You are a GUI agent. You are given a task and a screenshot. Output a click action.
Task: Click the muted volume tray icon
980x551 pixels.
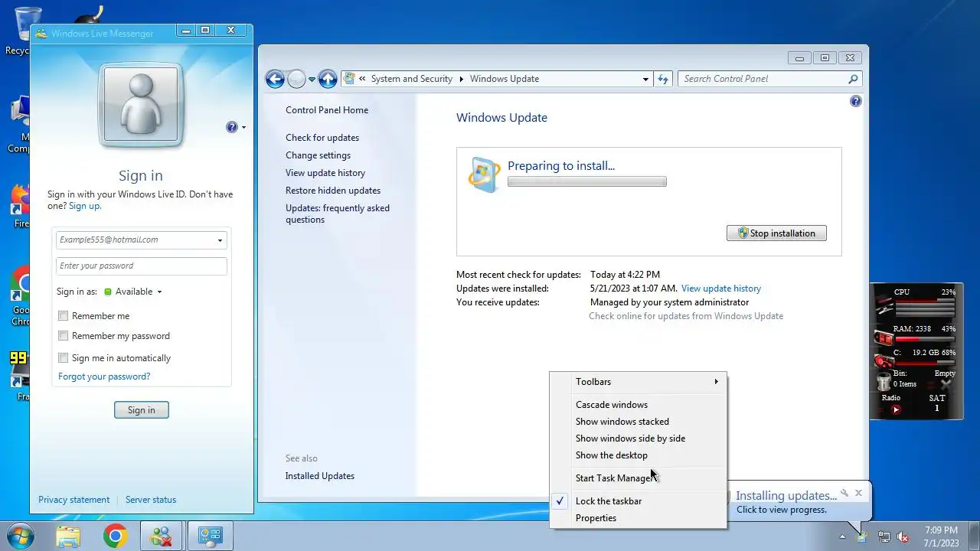[x=903, y=536]
